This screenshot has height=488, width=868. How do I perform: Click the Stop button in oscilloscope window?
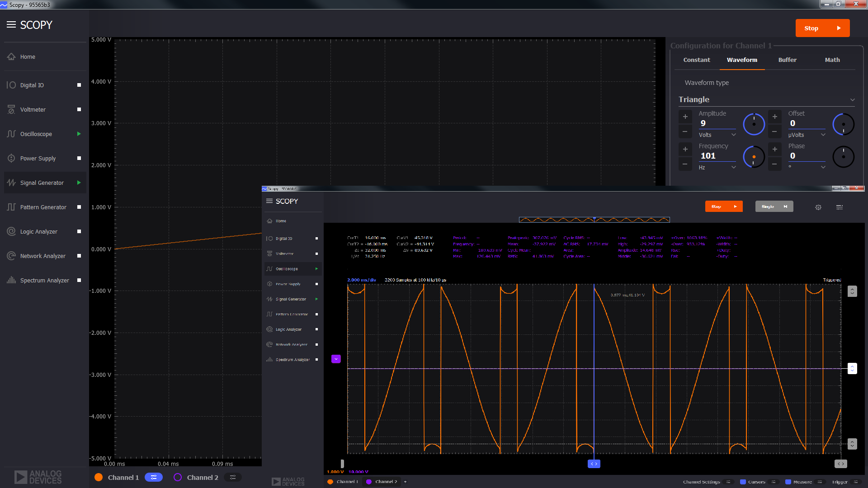point(724,206)
